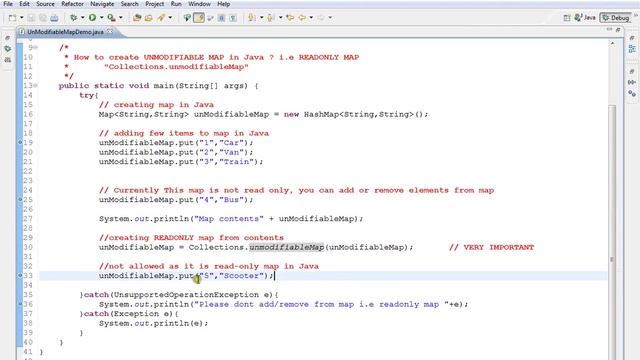640x360 pixels.
Task: Open the Window menu
Action: click(x=200, y=4)
